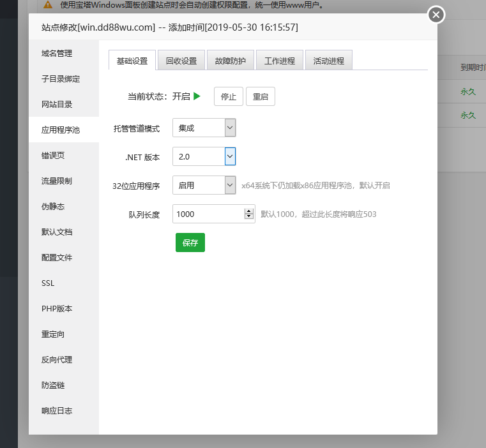
Task: Open the SSL sidebar section
Action: [x=64, y=283]
